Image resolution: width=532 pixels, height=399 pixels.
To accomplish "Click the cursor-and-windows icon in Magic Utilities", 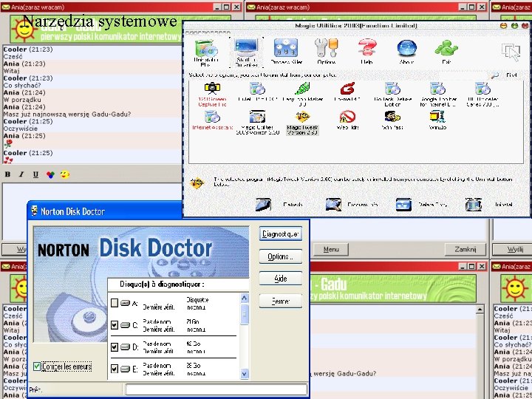I will [x=511, y=52].
